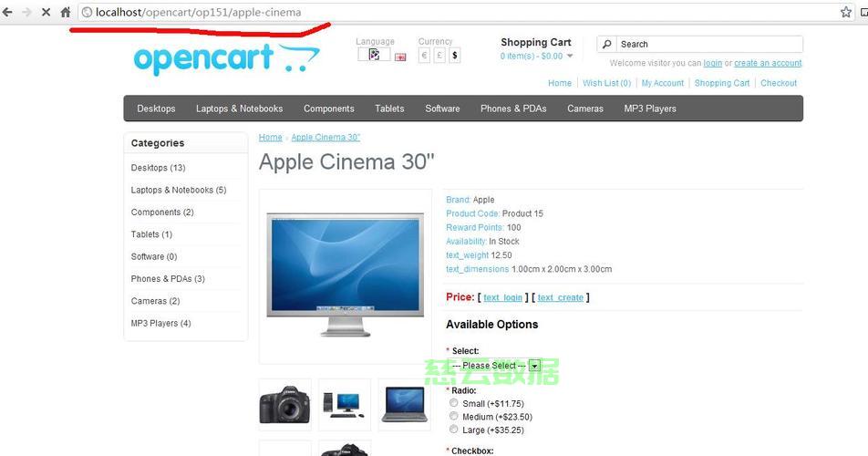Open the Checkout link
The height and width of the screenshot is (456, 868).
point(779,83)
